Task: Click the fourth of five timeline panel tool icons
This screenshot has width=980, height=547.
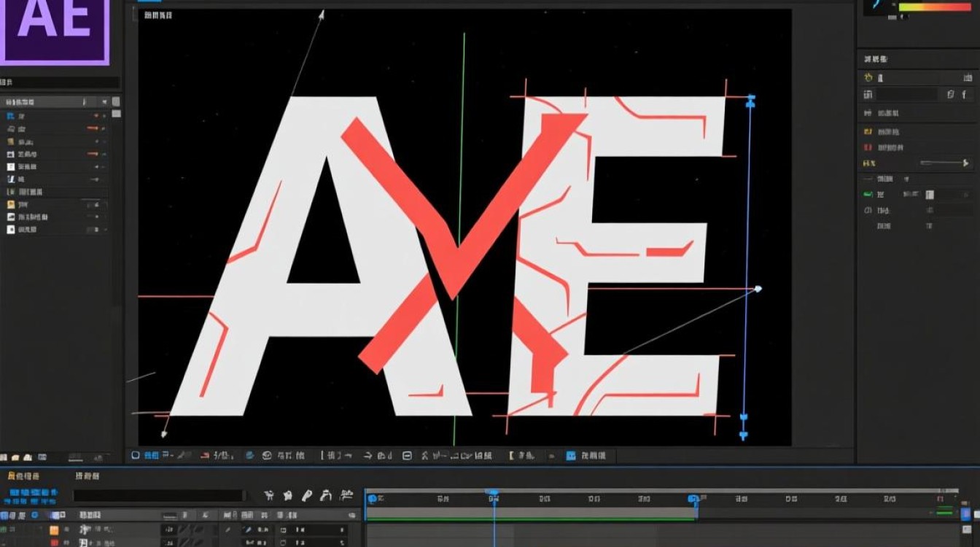Action: [327, 495]
